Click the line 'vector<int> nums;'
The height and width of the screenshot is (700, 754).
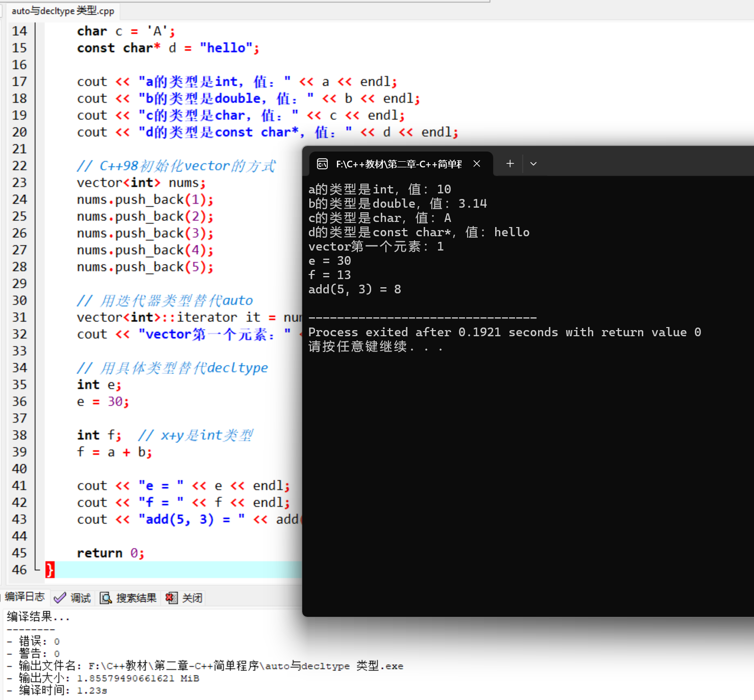pyautogui.click(x=141, y=183)
